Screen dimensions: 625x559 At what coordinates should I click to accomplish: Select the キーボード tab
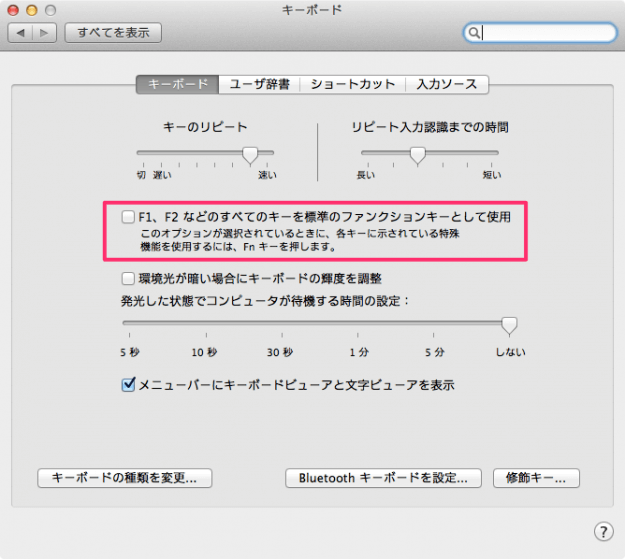coord(177,84)
